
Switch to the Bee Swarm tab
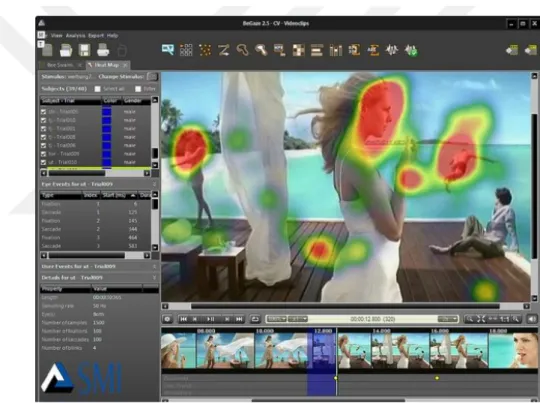(x=60, y=65)
